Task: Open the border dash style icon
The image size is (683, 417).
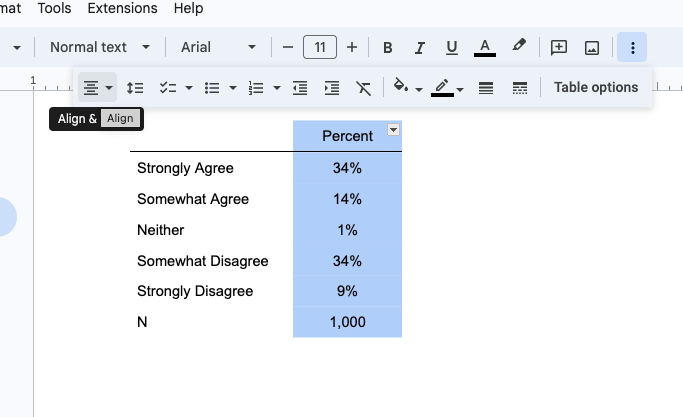Action: coord(519,88)
